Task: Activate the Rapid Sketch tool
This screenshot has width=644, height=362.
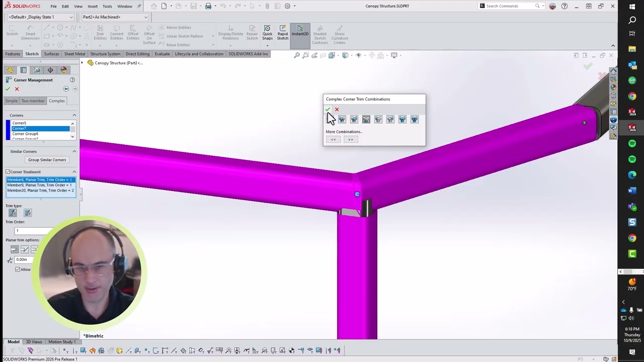Action: tap(283, 33)
